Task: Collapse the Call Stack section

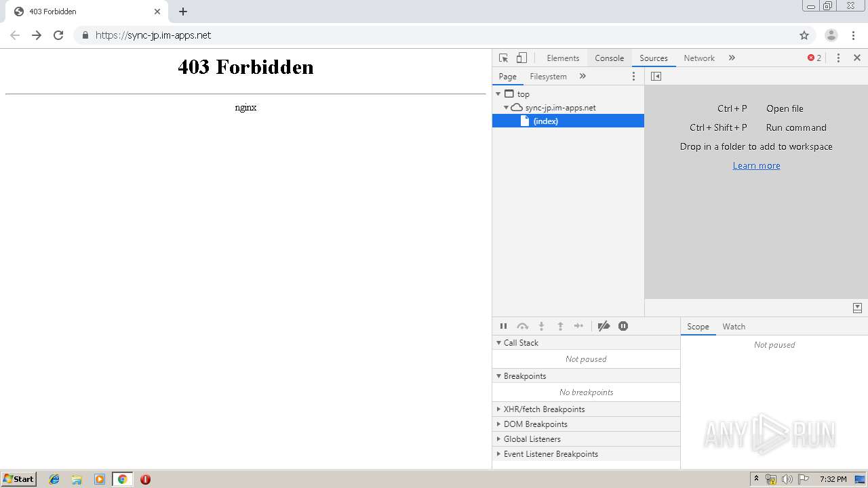Action: pyautogui.click(x=586, y=343)
